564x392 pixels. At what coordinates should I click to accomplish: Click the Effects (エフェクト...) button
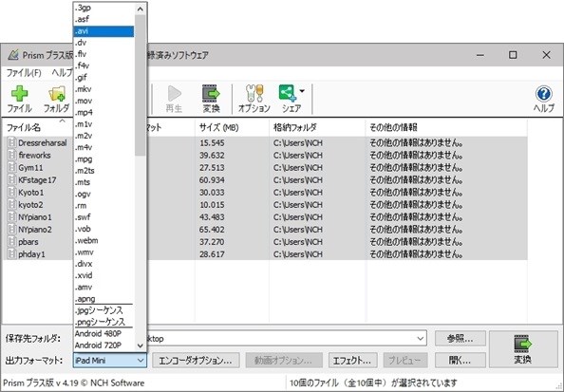pos(352,361)
